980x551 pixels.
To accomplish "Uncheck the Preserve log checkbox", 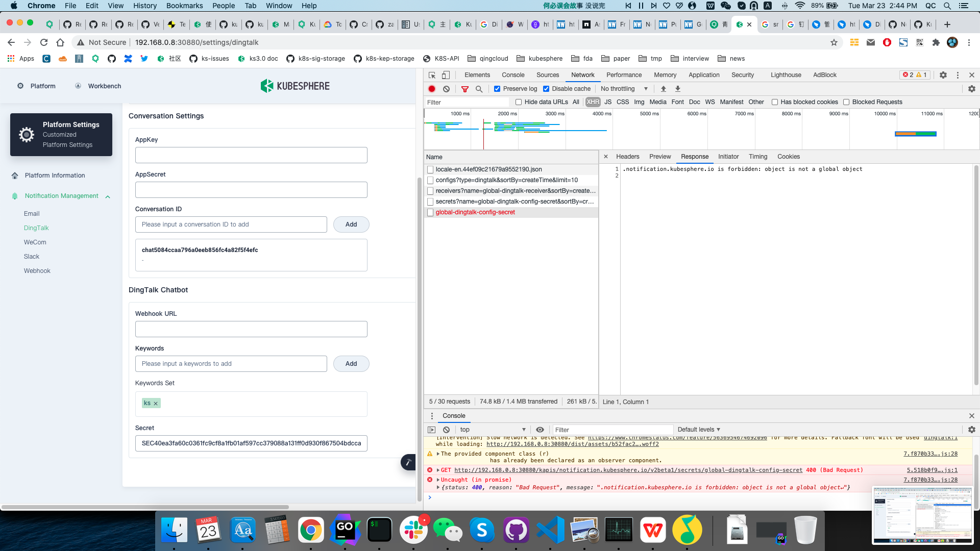I will (x=497, y=88).
